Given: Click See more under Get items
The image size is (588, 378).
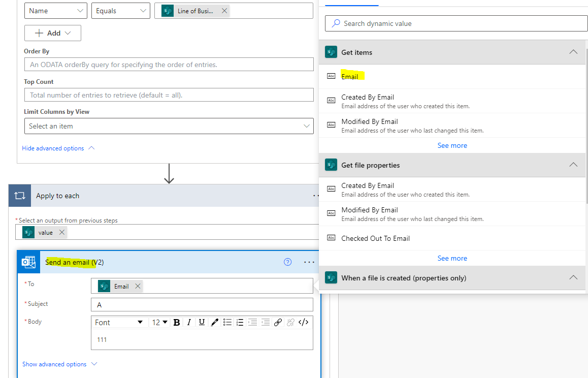Looking at the screenshot, I should 452,145.
